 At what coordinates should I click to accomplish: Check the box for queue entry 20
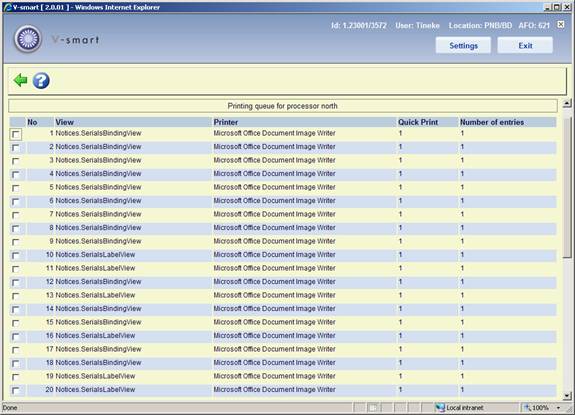[x=16, y=391]
